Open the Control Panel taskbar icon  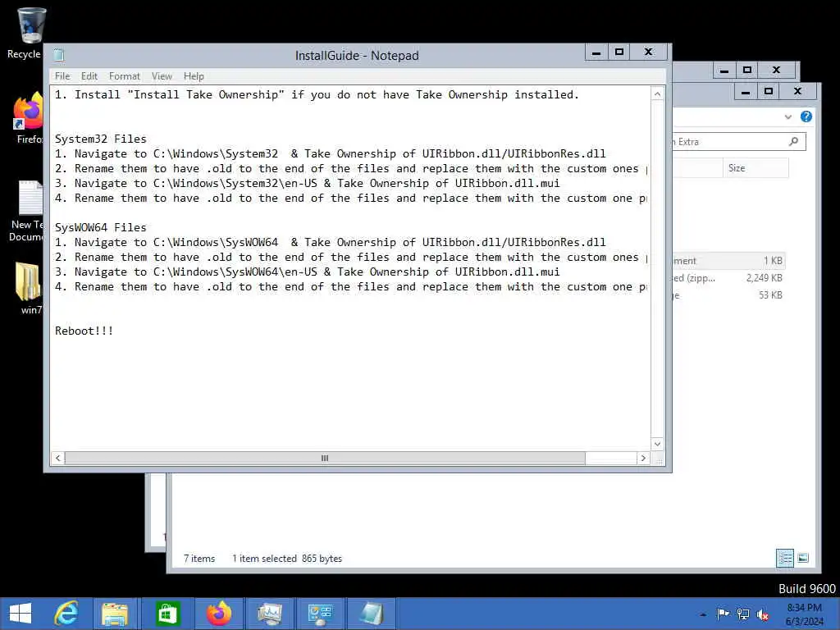click(321, 614)
